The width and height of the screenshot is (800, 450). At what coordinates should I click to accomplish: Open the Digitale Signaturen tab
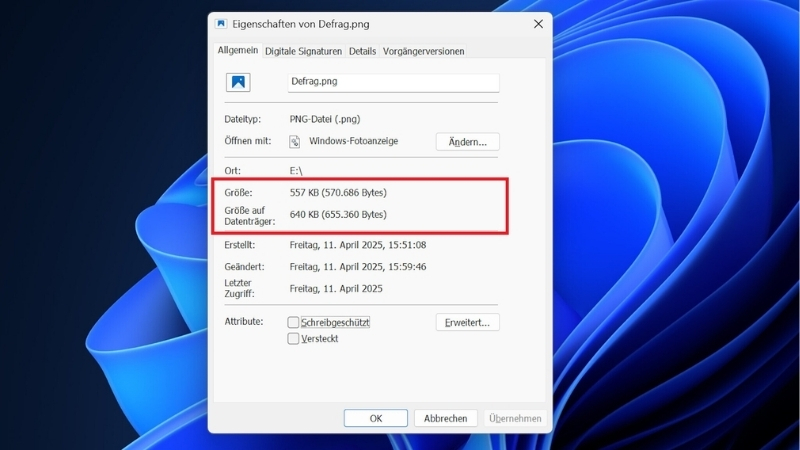pyautogui.click(x=304, y=51)
